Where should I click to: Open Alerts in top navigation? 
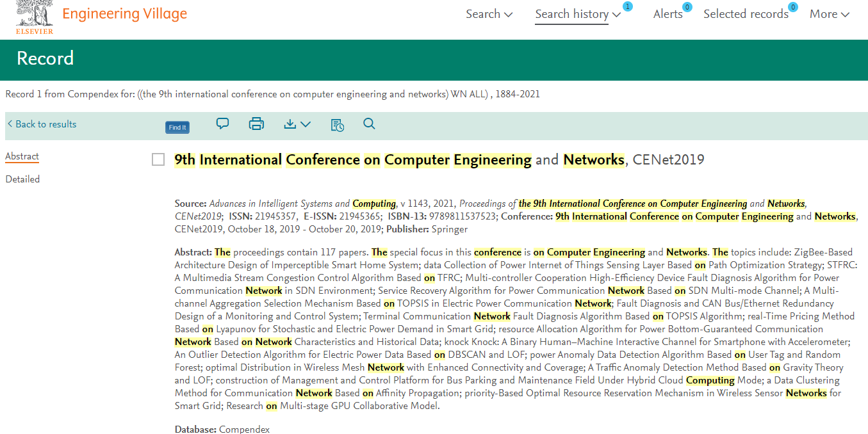pos(667,14)
